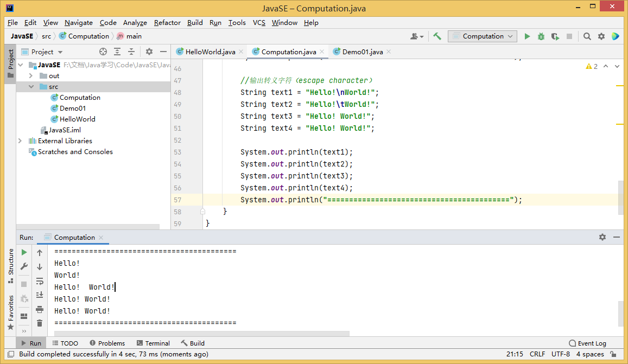Open Computation run configuration dropdown
This screenshot has width=628, height=364.
pyautogui.click(x=482, y=36)
